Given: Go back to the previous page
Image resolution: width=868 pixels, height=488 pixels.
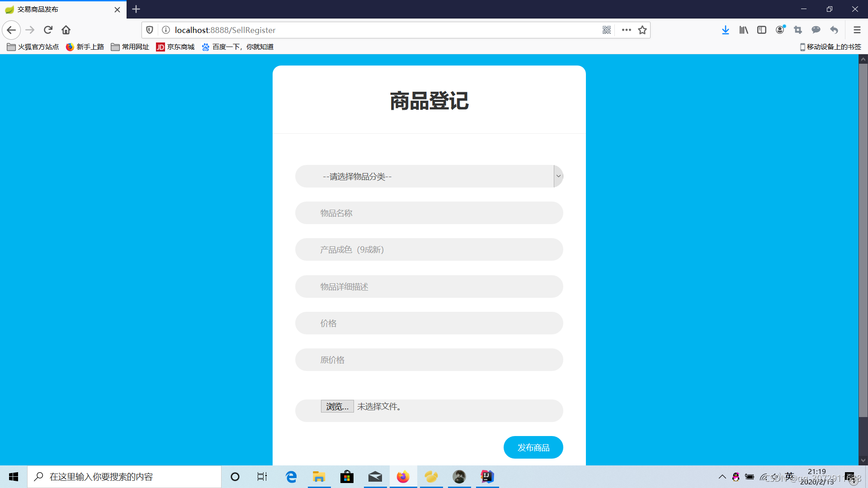Looking at the screenshot, I should (11, 30).
